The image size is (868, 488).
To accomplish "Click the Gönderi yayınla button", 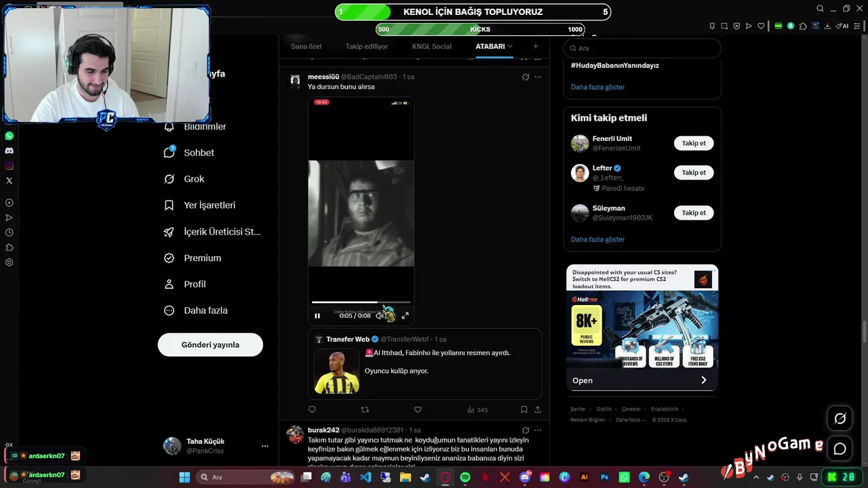I will (210, 344).
